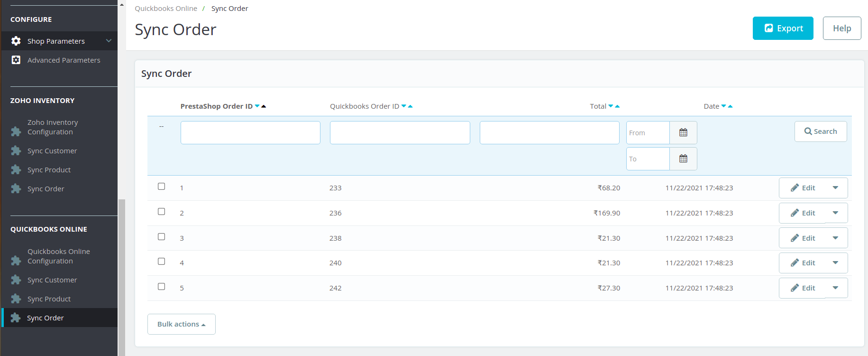Click the To date input field
Screen dimensions: 868x356
pyautogui.click(x=648, y=159)
